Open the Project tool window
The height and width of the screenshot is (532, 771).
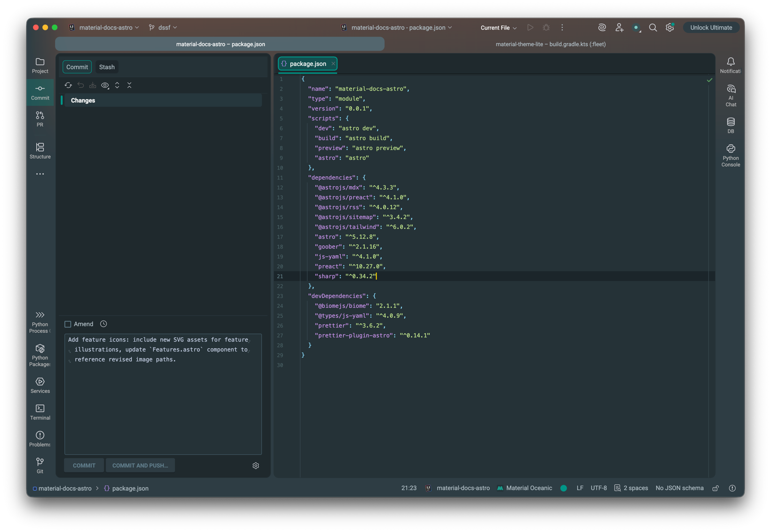[x=40, y=65]
